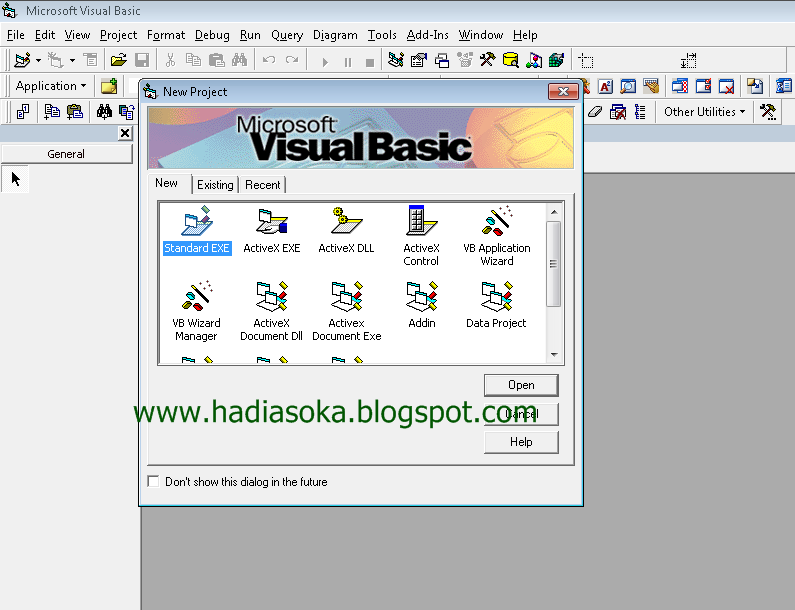795x610 pixels.
Task: Click scroll down arrow in project list
Action: pos(554,354)
